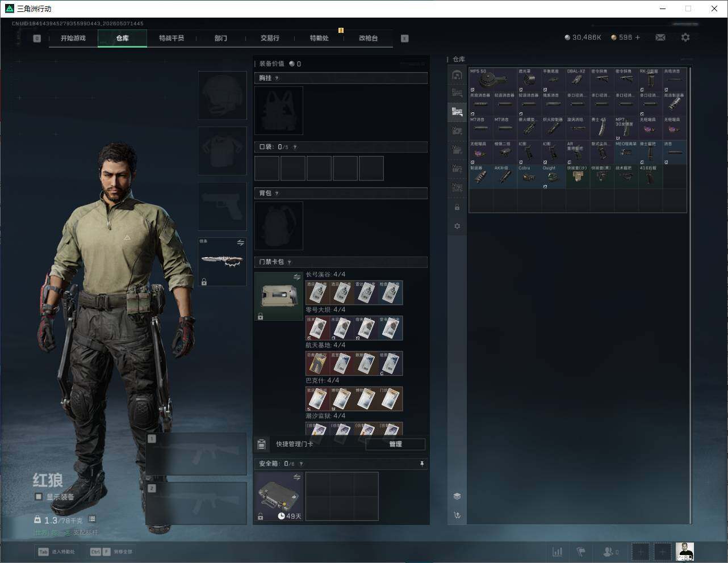
Task: Swap the 门禁卡包 card case
Action: (296, 277)
